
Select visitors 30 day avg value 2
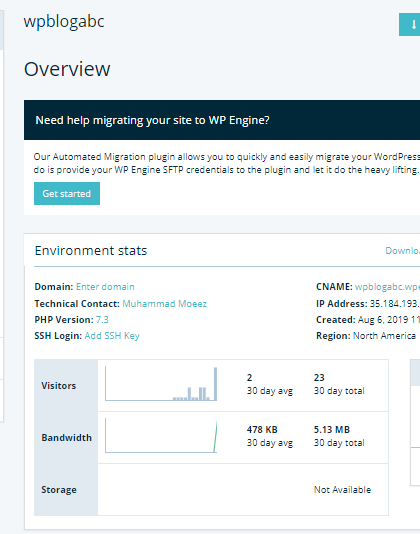[250, 378]
